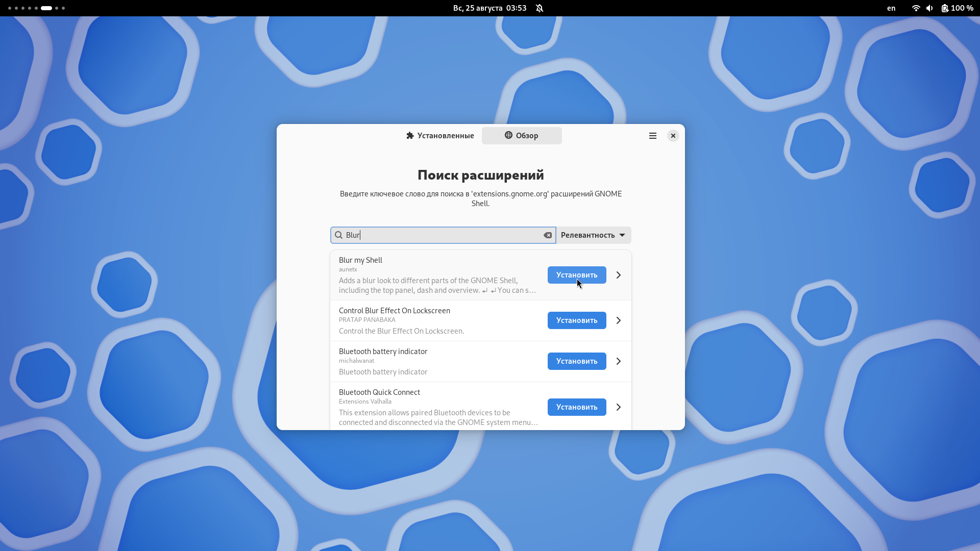Expand details for Blur my Shell

pos(618,275)
